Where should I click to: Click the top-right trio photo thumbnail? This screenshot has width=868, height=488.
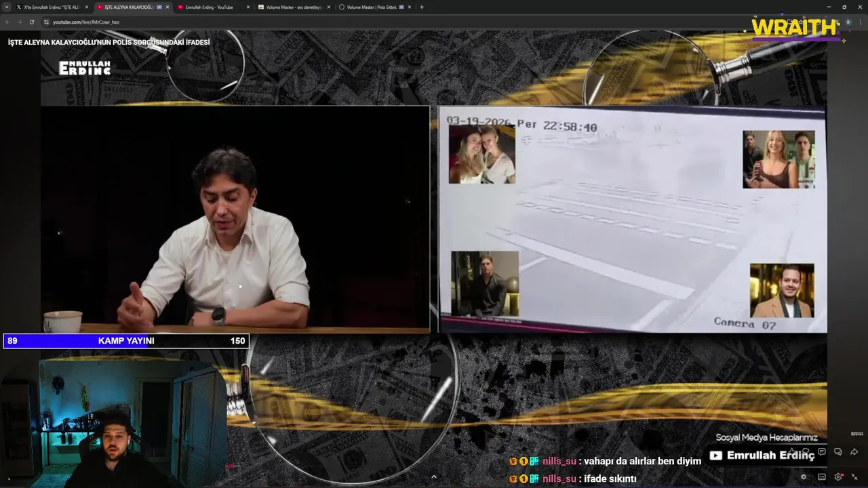[778, 159]
